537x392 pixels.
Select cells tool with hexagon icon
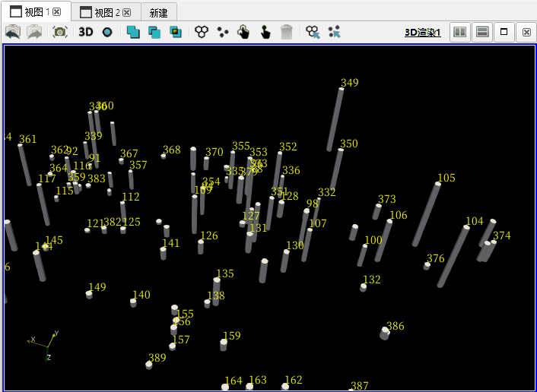(x=202, y=32)
